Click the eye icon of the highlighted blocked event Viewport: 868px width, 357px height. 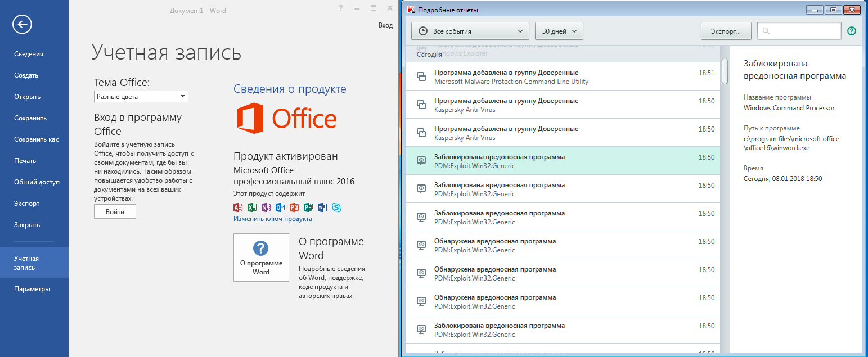coord(421,161)
